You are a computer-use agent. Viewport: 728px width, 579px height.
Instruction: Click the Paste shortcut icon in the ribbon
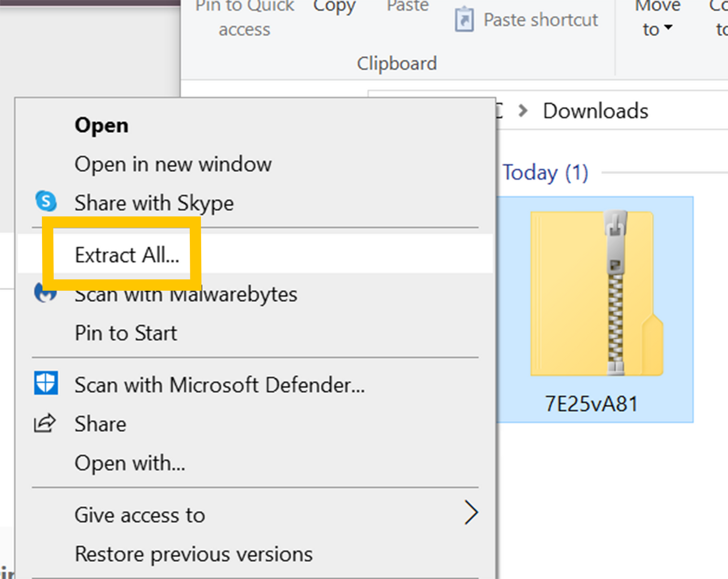click(x=464, y=20)
